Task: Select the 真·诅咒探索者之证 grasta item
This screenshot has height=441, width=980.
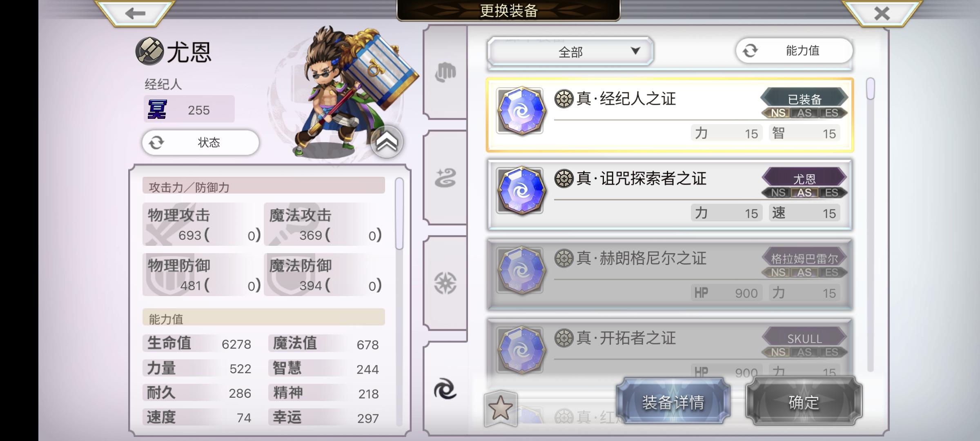Action: pyautogui.click(x=670, y=195)
